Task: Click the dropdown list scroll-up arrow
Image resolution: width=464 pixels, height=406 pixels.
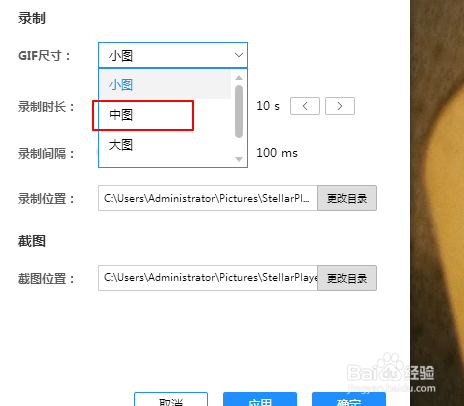Action: point(239,78)
